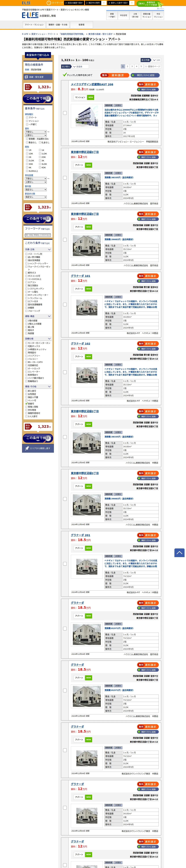
Task: Open photo of グラナーダ 101 listing
Action: tap(87, 307)
